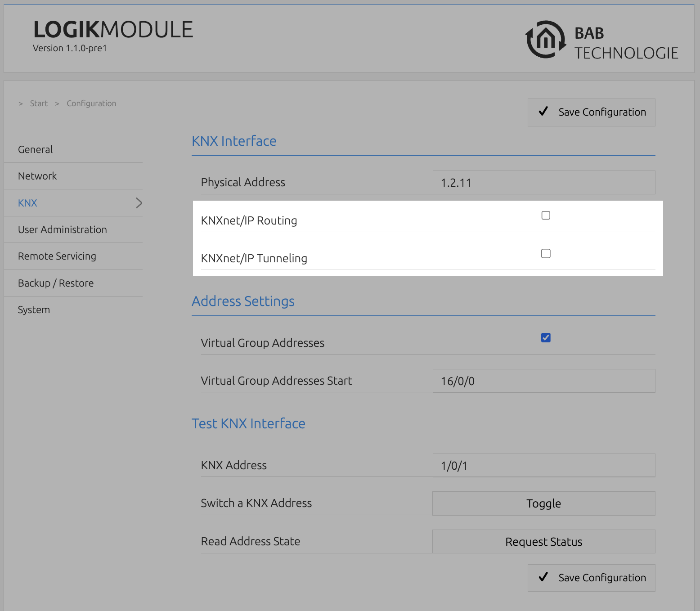Focus the Physical Address input field
The image size is (700, 611).
[x=544, y=182]
